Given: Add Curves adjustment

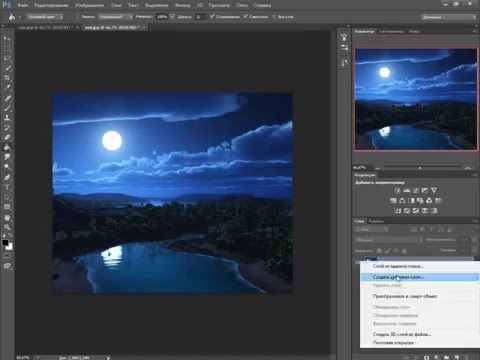Looking at the screenshot, I should (416, 190).
